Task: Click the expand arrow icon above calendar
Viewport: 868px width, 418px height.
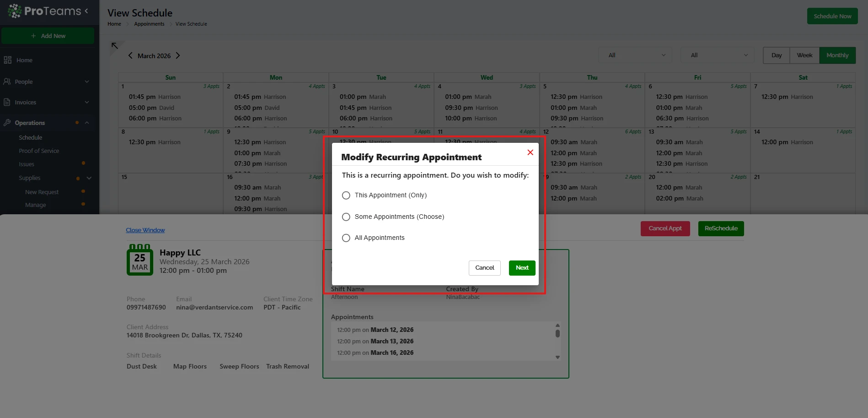Action: (x=115, y=46)
